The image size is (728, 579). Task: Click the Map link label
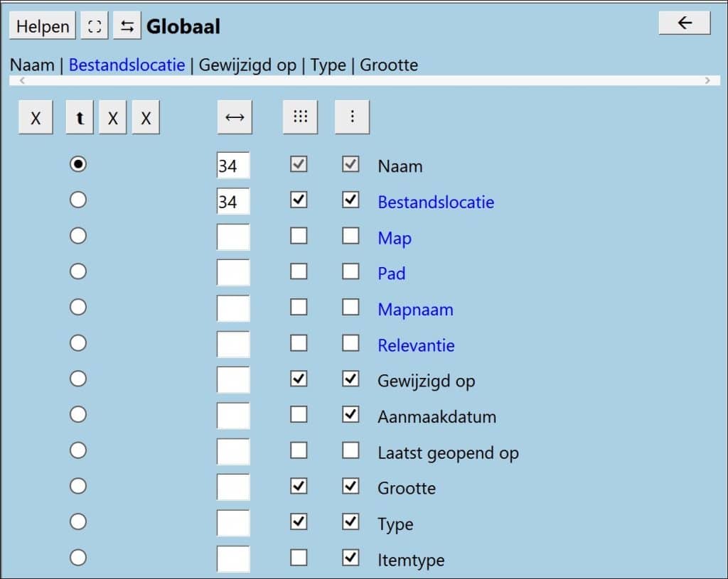[x=395, y=239]
